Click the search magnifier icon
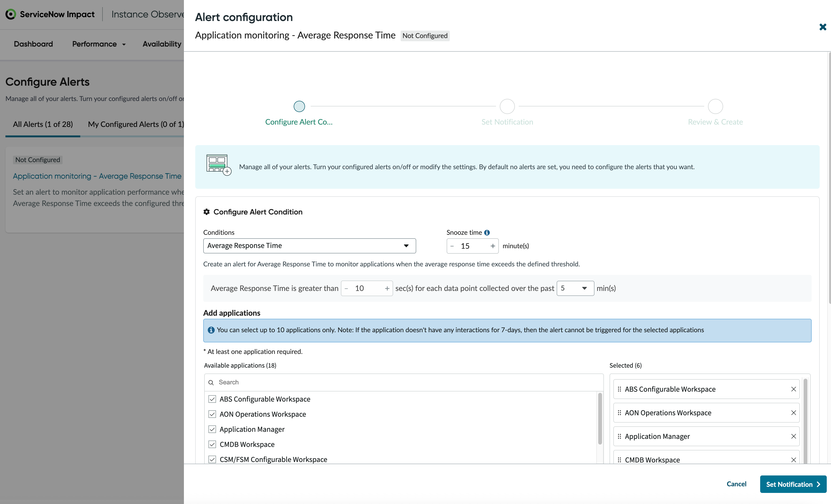Screen dimensions: 831x504 point(211,382)
